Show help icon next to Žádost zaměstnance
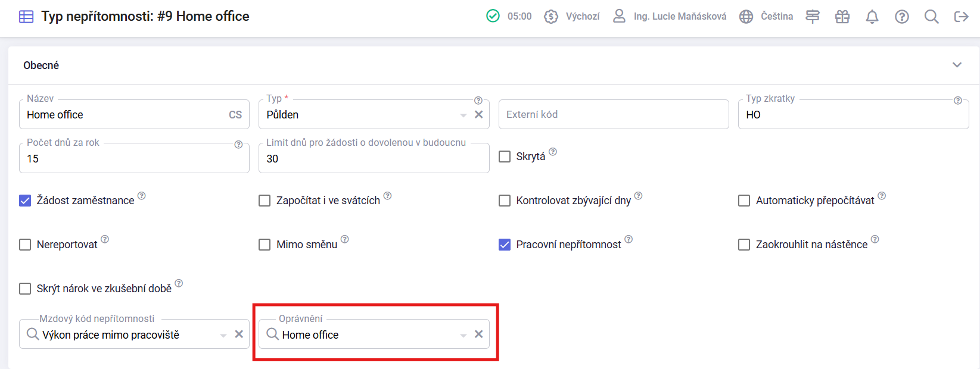Image resolution: width=980 pixels, height=369 pixels. coord(142,195)
